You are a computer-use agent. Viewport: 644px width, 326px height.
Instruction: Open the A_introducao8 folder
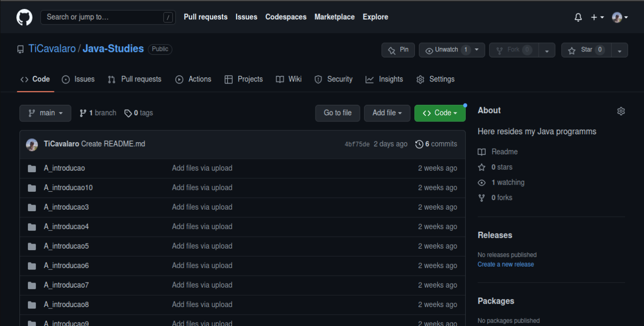[x=66, y=305]
